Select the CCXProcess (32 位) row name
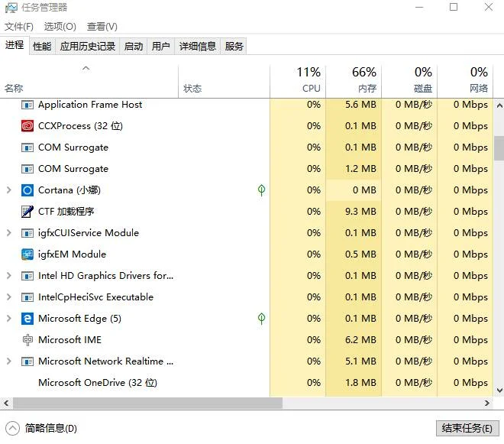Screen dimensions: 504x444 tap(80, 126)
